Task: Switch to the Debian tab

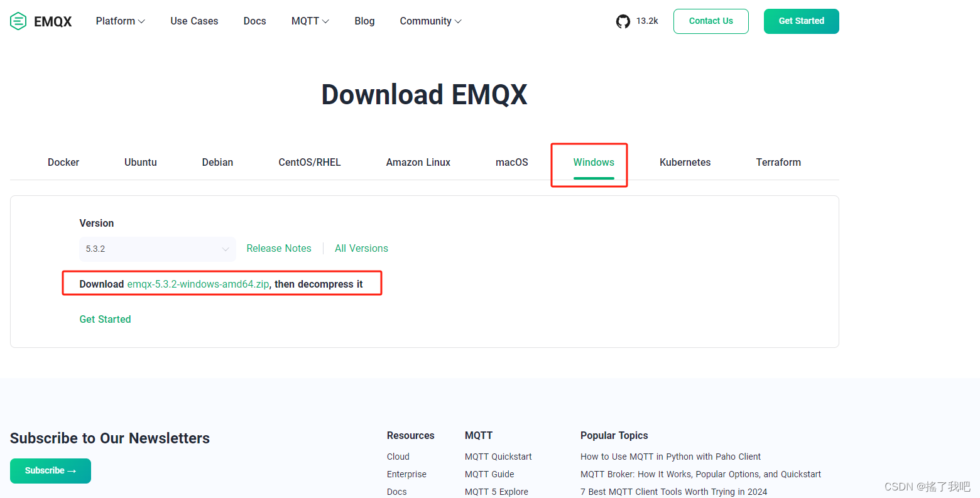Action: pyautogui.click(x=217, y=162)
